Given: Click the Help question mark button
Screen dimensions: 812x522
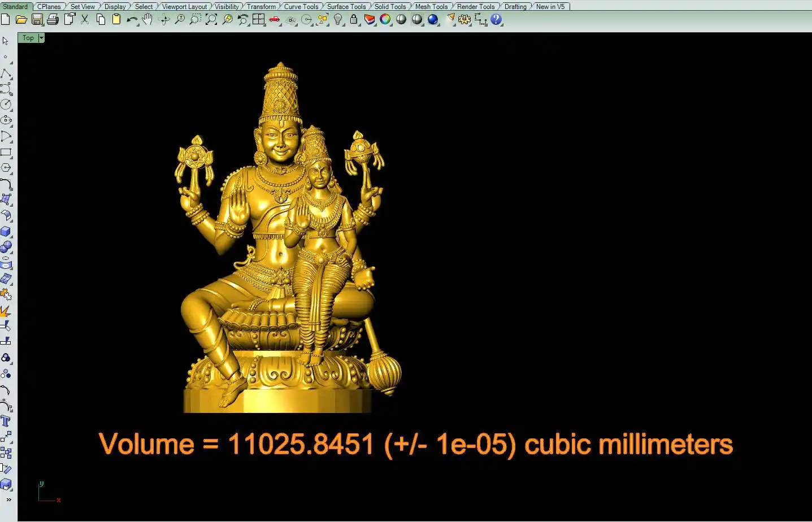Looking at the screenshot, I should [496, 20].
